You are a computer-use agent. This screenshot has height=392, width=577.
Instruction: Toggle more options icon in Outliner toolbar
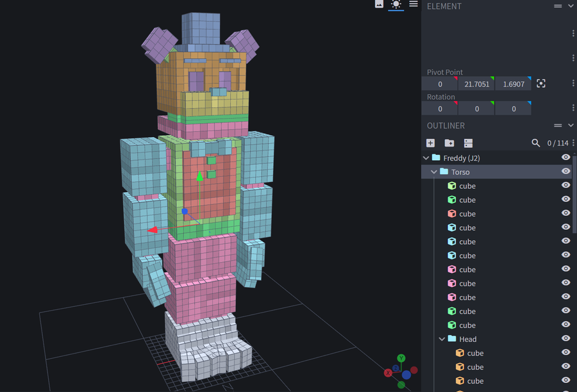(468, 143)
